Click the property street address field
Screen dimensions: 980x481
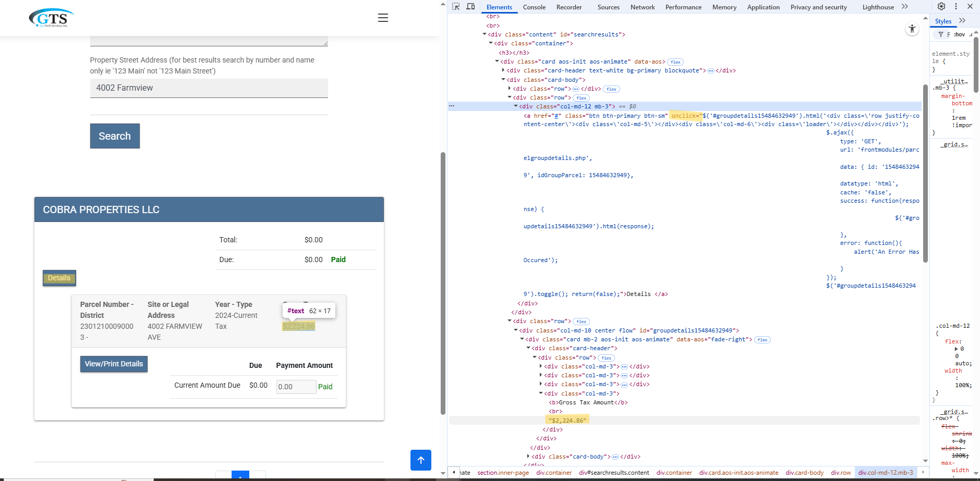209,88
